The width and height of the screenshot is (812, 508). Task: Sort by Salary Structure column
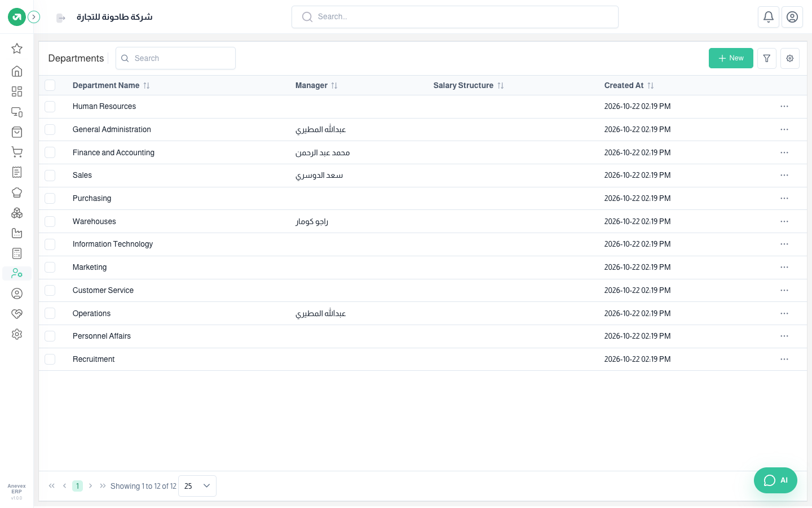pos(469,85)
